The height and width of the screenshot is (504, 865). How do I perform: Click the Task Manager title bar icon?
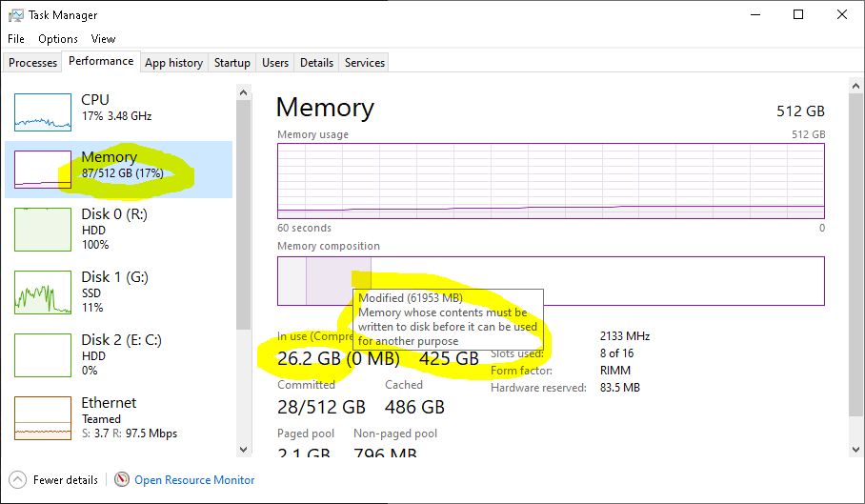pos(16,15)
